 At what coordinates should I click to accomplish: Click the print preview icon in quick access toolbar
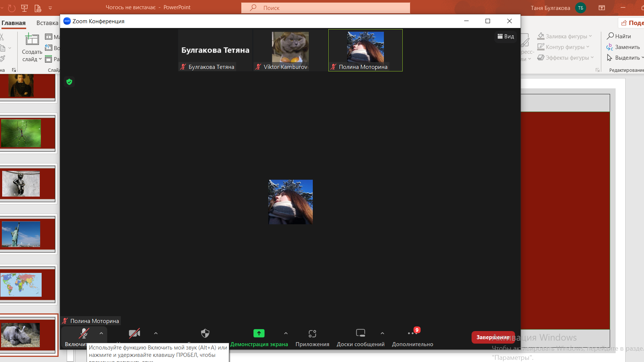[x=38, y=8]
